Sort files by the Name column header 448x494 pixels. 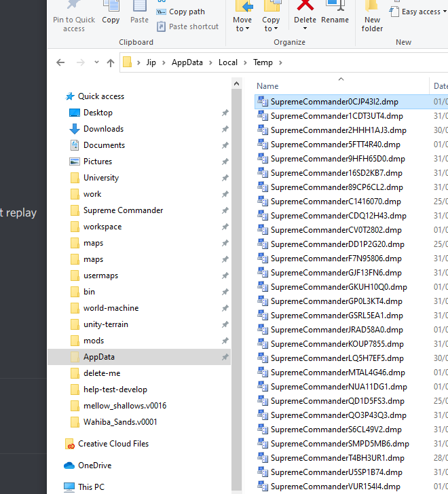pos(267,86)
